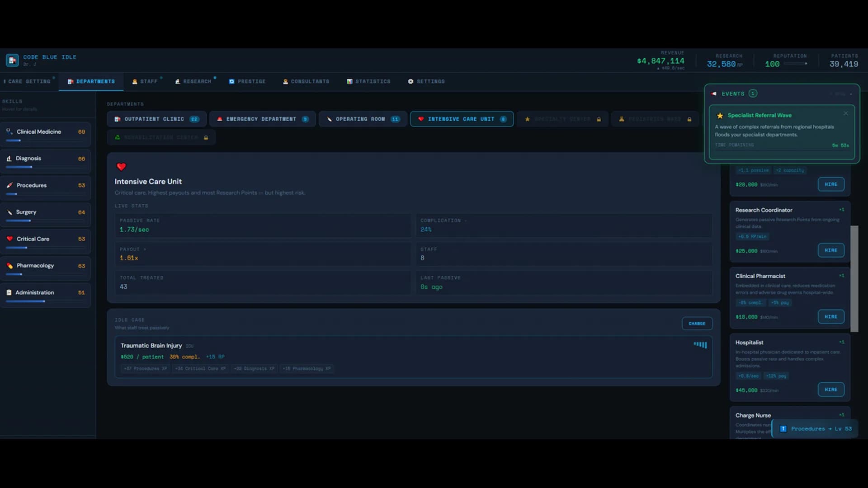
Task: Click the Administration XP progress bar
Action: pos(45,301)
